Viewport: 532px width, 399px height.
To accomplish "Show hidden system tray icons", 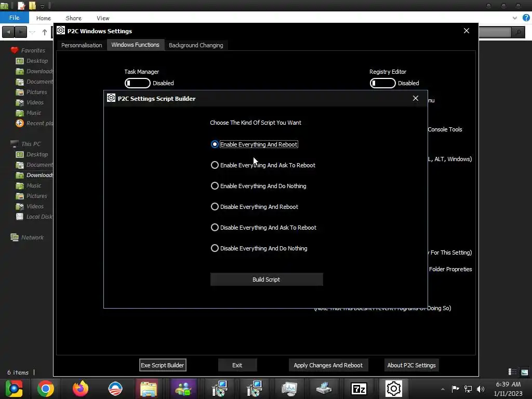I will point(443,389).
